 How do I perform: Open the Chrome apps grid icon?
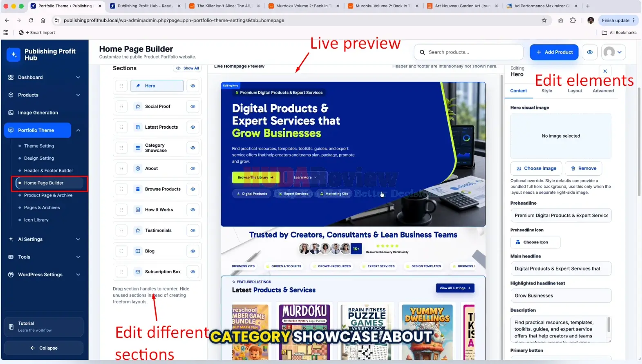point(6,33)
